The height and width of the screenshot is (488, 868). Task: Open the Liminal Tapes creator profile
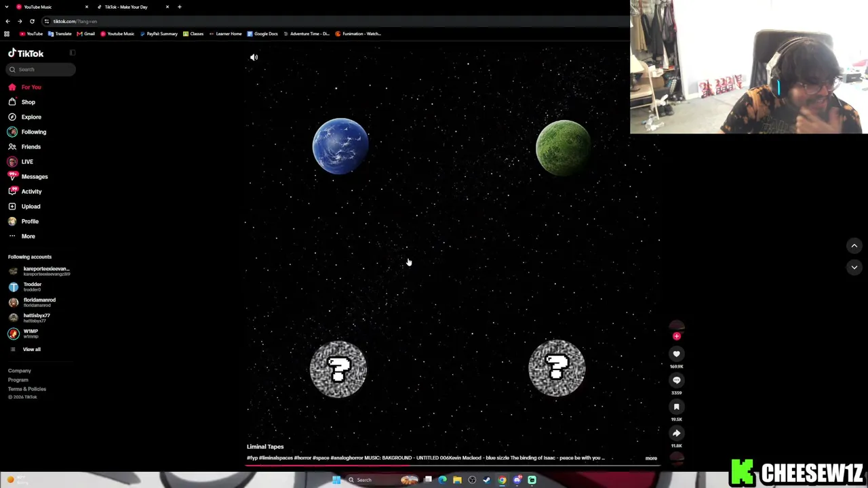265,447
